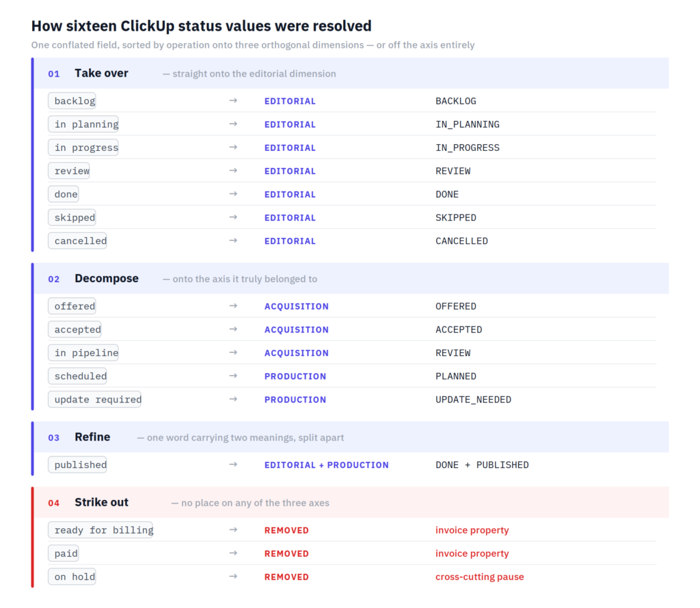Image resolution: width=700 pixels, height=608 pixels.
Task: Click the "in pipeline" status chip
Action: pyautogui.click(x=83, y=353)
